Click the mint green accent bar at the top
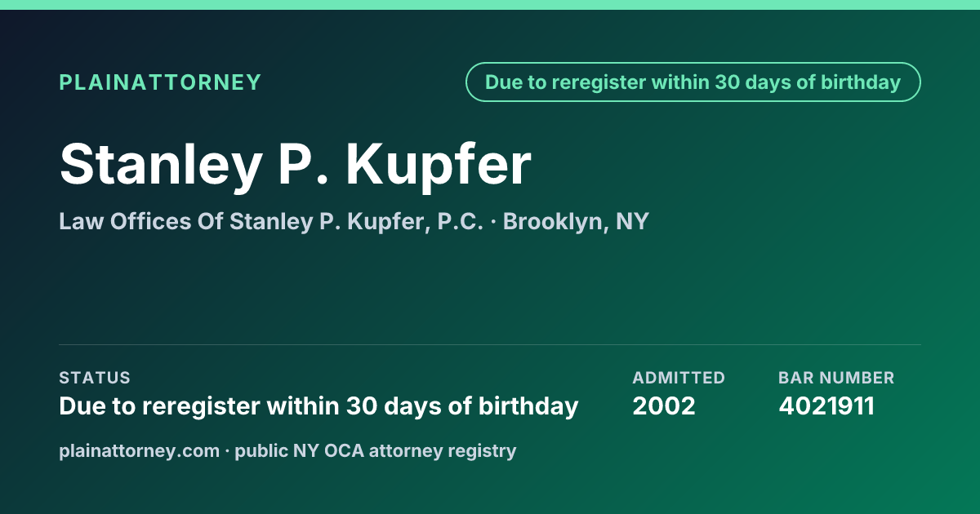This screenshot has width=980, height=514. click(490, 4)
